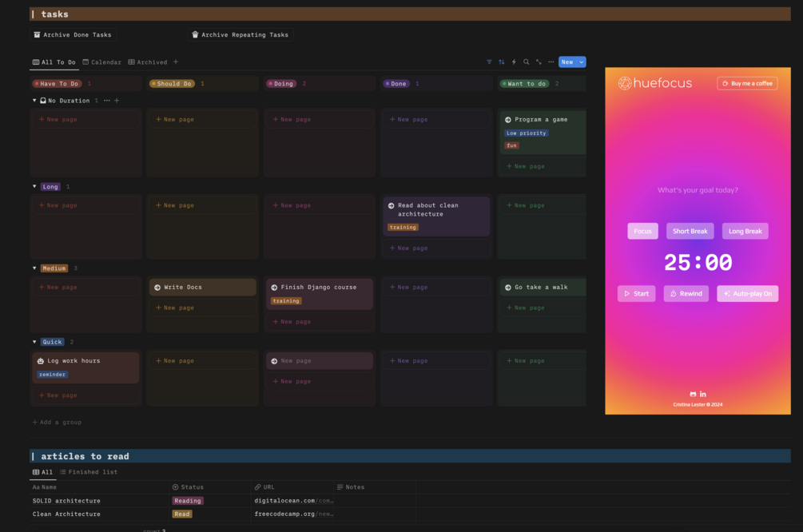Click the status icon on Program a game

[x=508, y=120]
